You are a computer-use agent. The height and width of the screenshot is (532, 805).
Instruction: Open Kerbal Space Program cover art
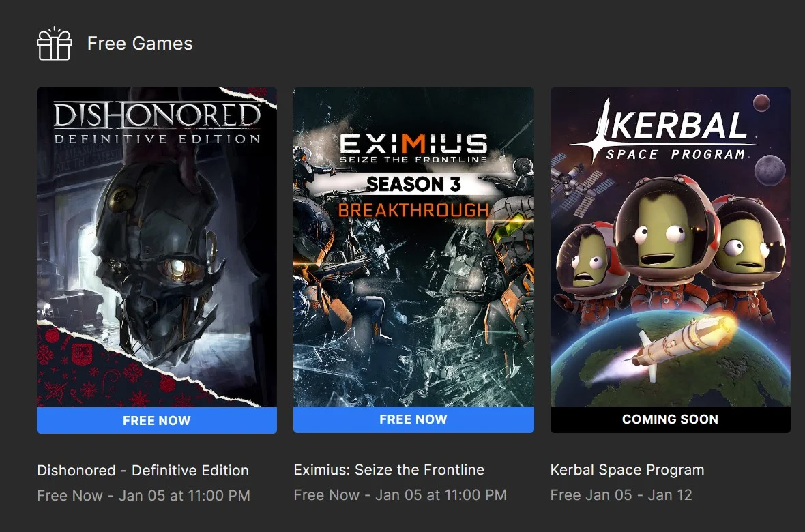coord(670,247)
